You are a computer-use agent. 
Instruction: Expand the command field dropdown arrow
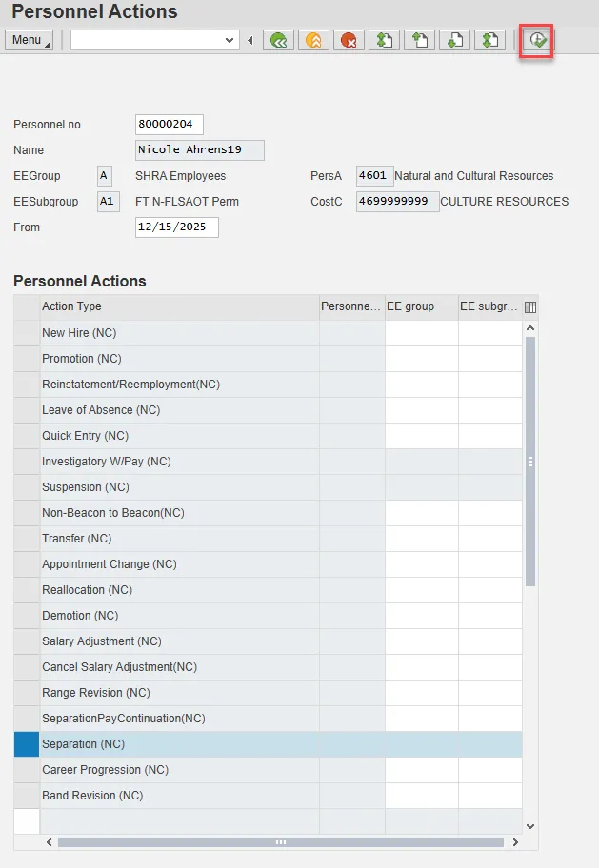[x=230, y=40]
